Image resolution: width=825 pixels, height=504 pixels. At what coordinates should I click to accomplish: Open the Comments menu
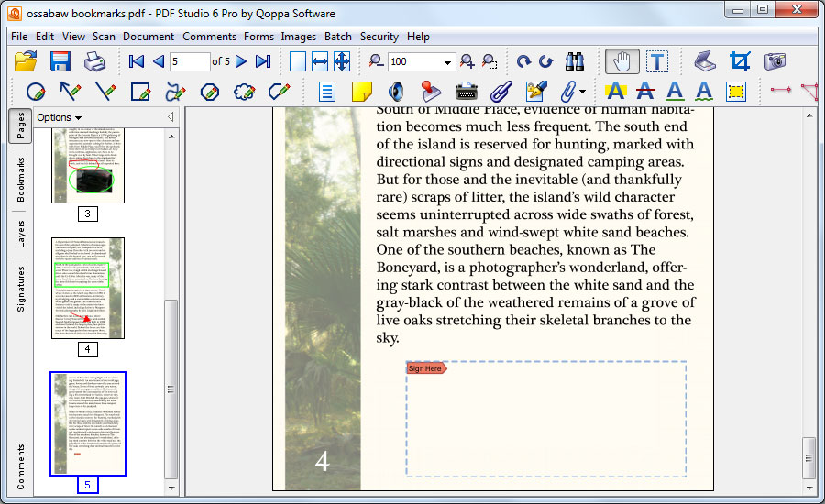[209, 37]
